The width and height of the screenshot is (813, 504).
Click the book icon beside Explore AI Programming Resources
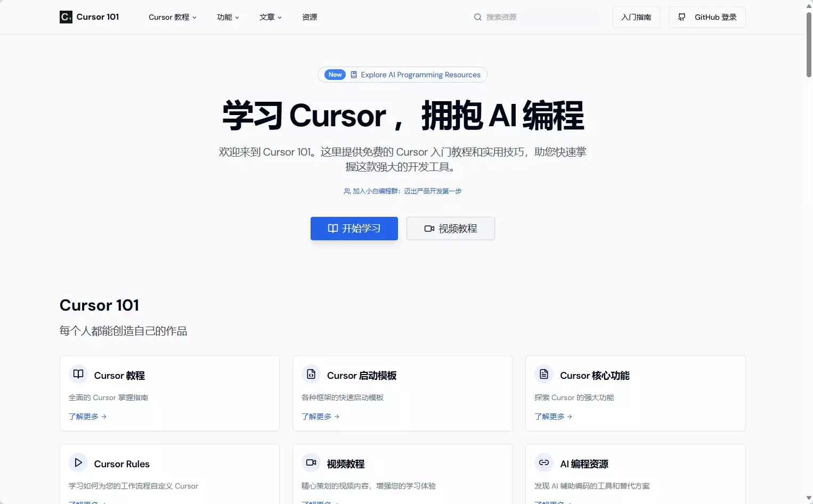coord(354,75)
